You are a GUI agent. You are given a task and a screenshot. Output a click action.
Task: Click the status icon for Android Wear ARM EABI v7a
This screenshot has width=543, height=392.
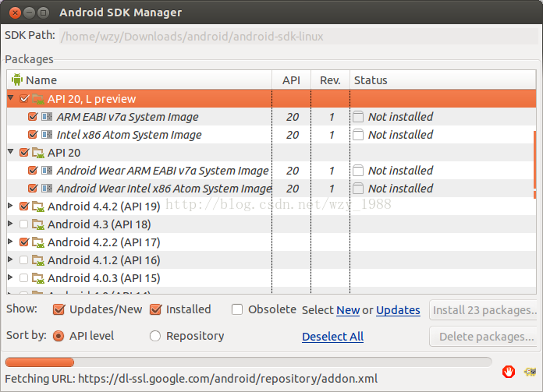coord(358,170)
